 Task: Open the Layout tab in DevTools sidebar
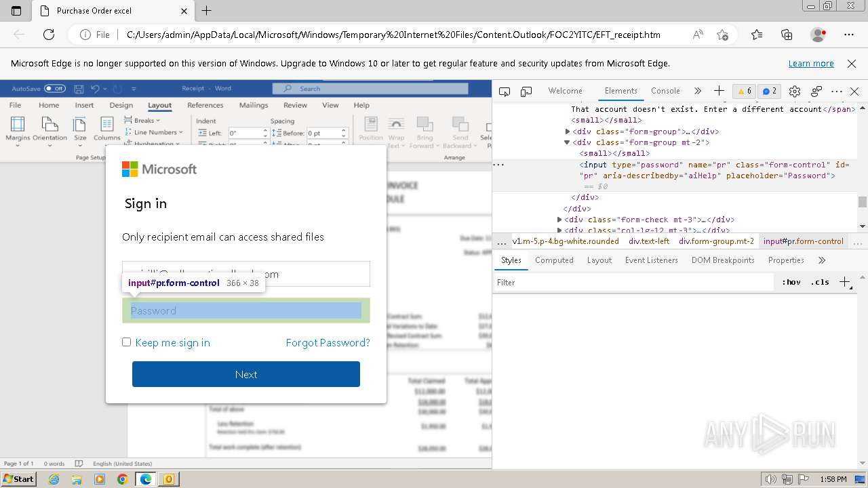pyautogui.click(x=599, y=260)
